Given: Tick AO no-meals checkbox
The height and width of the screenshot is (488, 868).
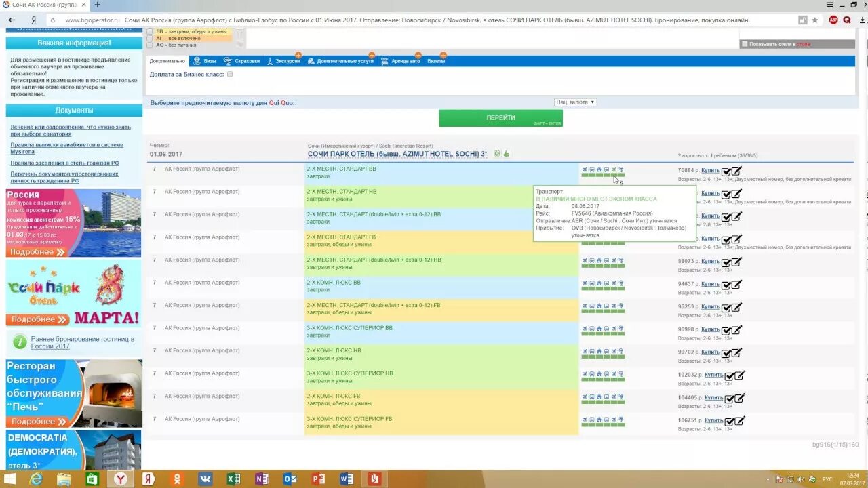Looking at the screenshot, I should point(150,45).
